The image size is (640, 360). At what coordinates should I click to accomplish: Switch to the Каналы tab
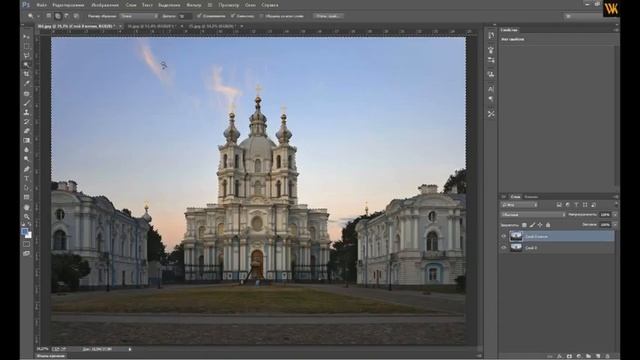tap(531, 197)
